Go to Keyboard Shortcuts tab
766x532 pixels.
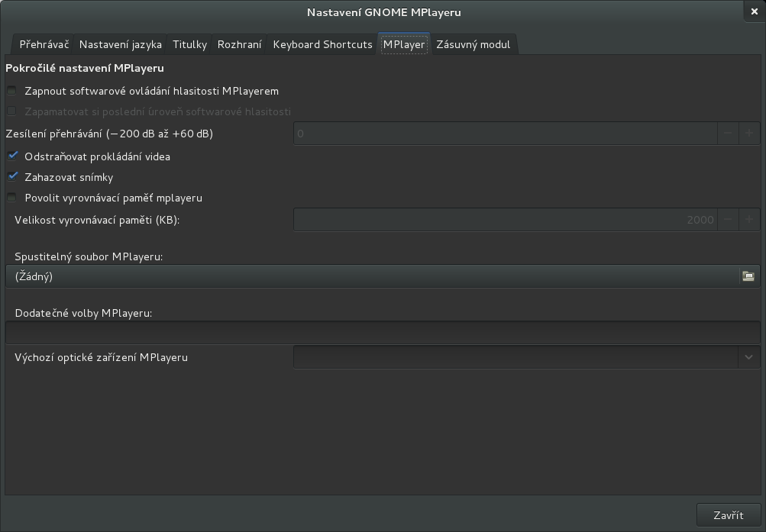point(322,44)
